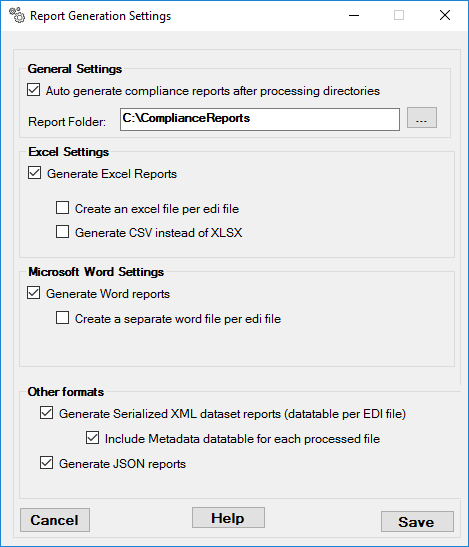Minimize the Report Generation Settings window

[x=354, y=15]
